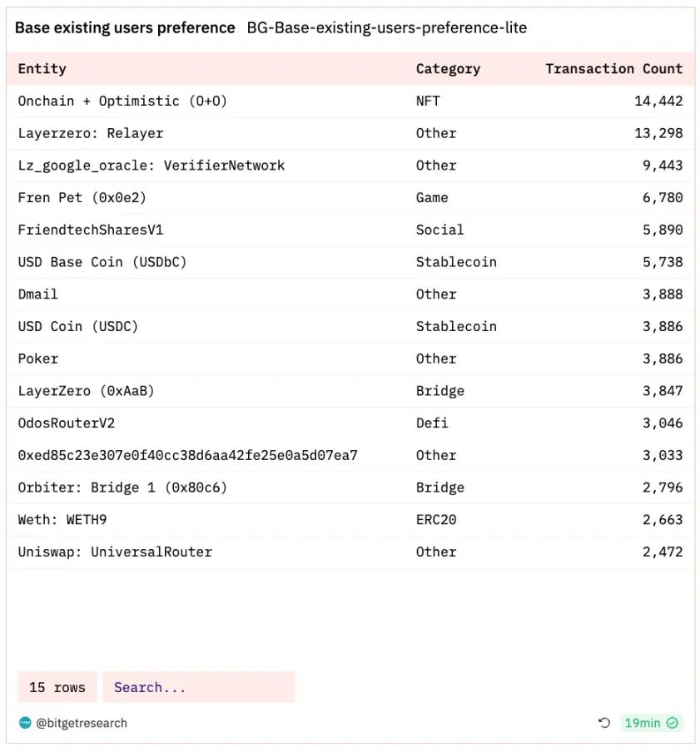
Task: Click the 0xed85c23e307e0f40cc38d6aa42fe25e0a5d07ea7 address cell
Action: 187,455
